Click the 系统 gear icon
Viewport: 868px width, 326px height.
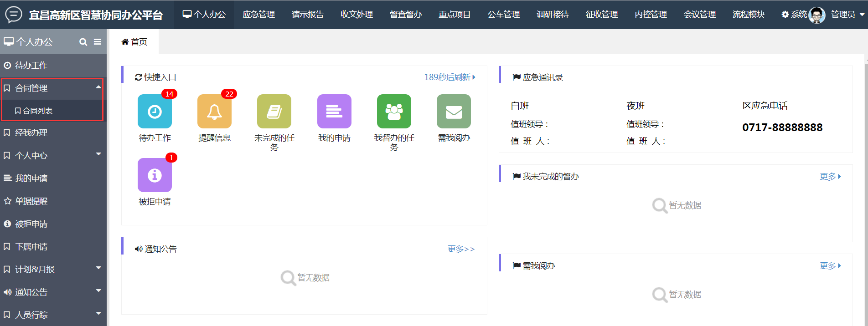click(785, 15)
